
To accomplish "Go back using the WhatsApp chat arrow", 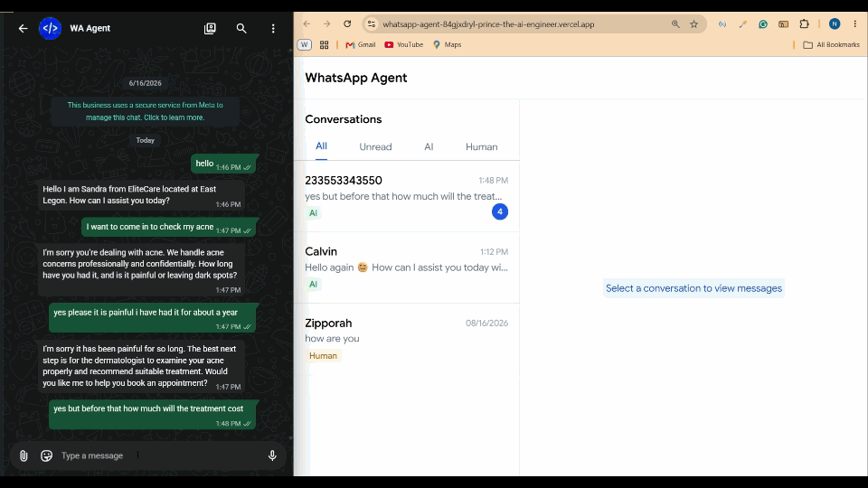I will click(x=23, y=28).
